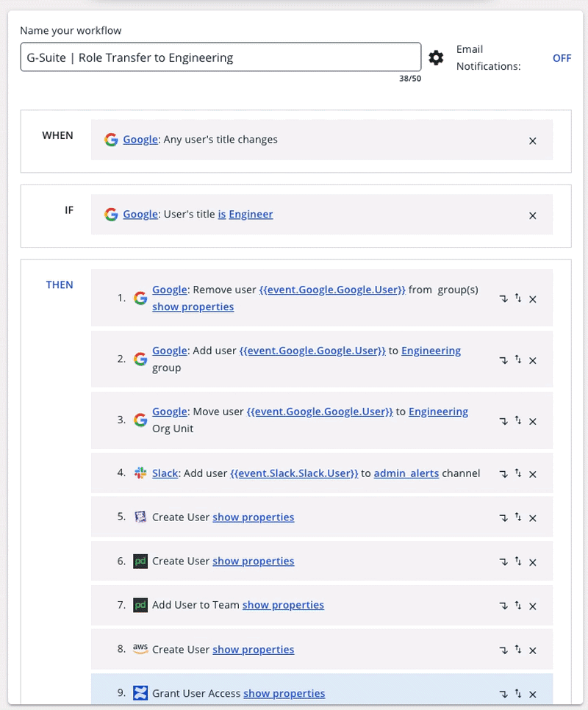588x710 pixels.
Task: Edit the Slack user variable in step 4
Action: click(x=294, y=473)
